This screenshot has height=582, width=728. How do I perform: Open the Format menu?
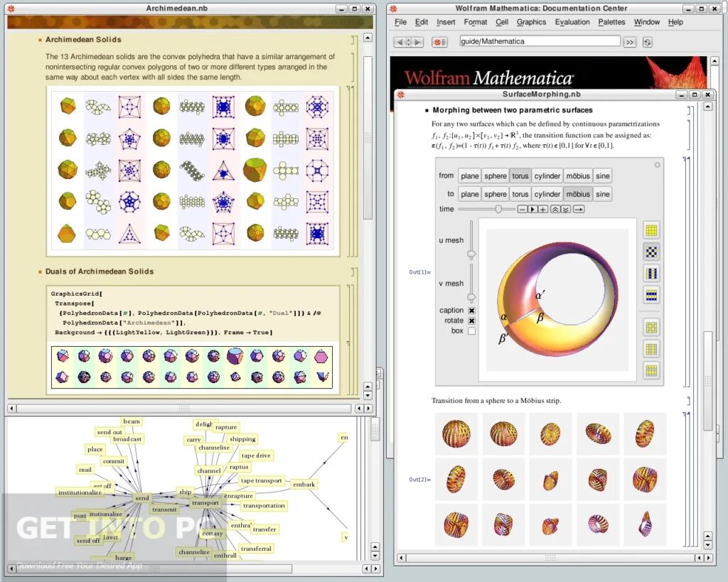476,22
